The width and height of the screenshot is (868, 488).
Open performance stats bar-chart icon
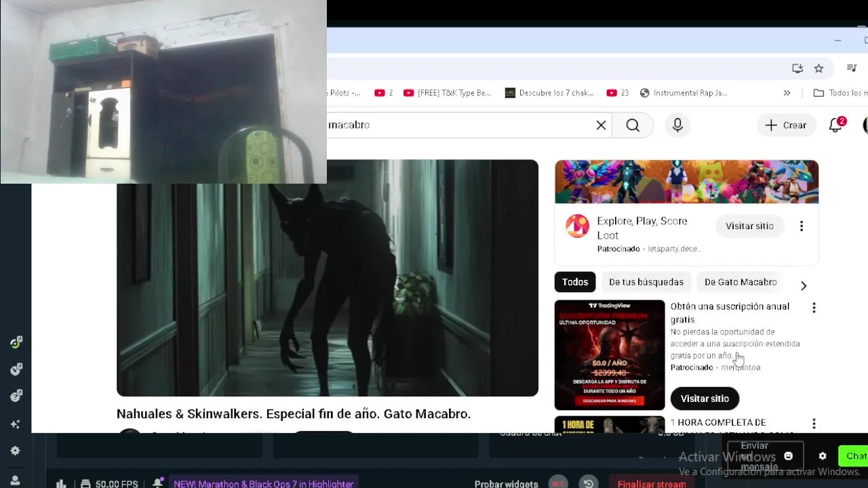tap(61, 484)
